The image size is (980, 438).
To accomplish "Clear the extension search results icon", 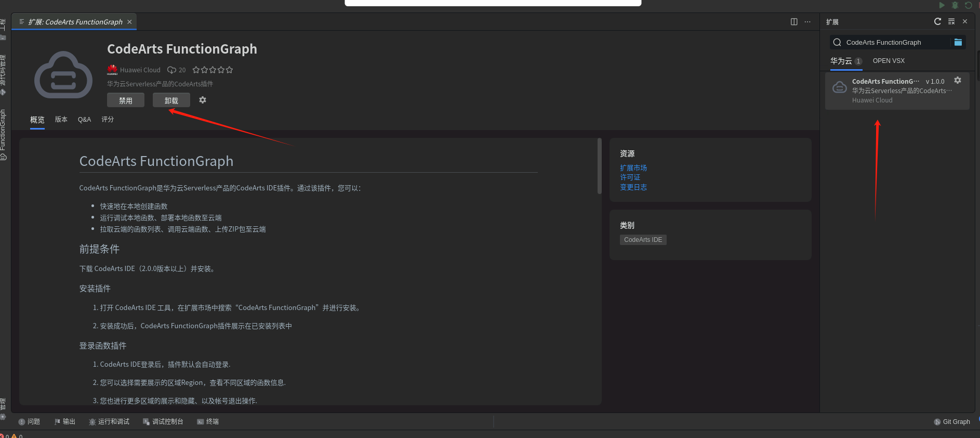I will click(951, 21).
